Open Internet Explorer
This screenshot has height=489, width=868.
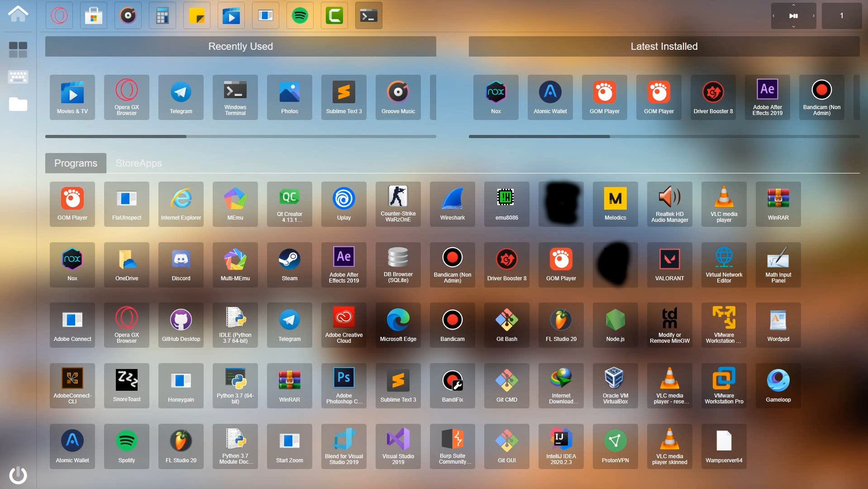(x=181, y=204)
